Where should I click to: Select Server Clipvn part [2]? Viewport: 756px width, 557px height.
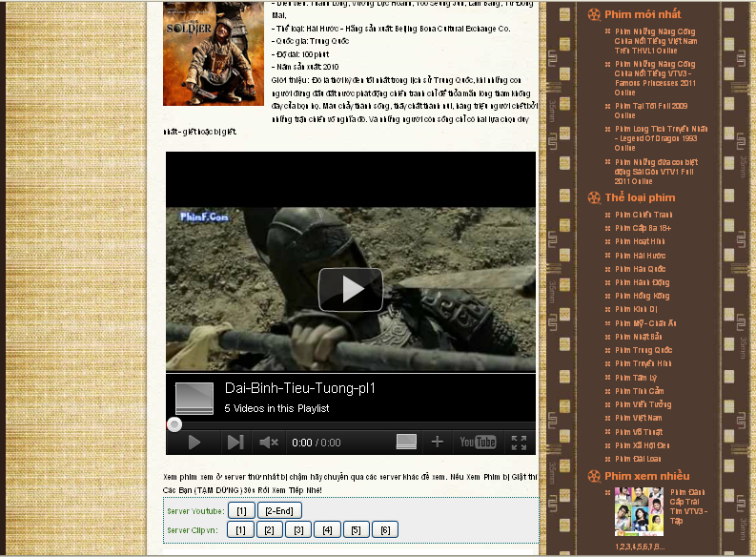click(269, 530)
